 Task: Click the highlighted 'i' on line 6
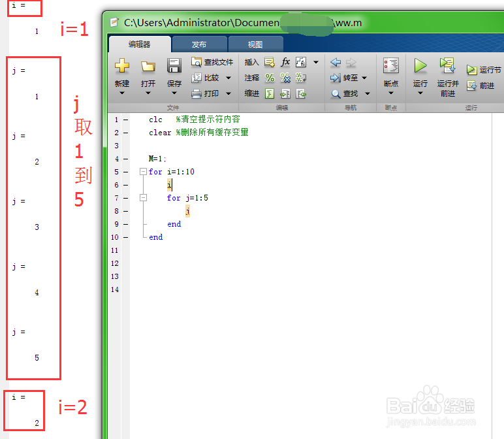click(169, 185)
